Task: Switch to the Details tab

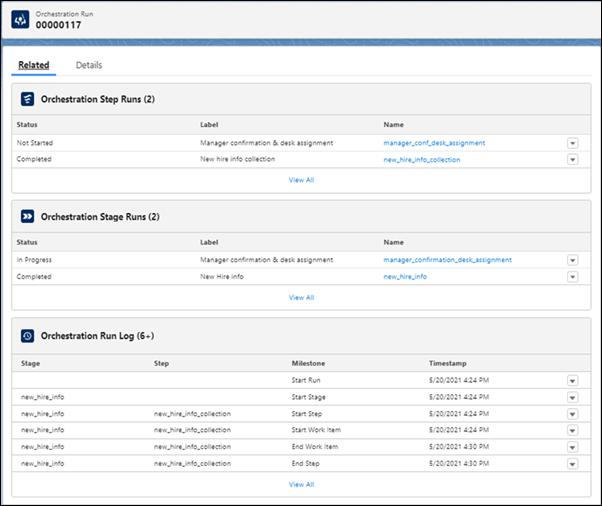Action: click(89, 65)
